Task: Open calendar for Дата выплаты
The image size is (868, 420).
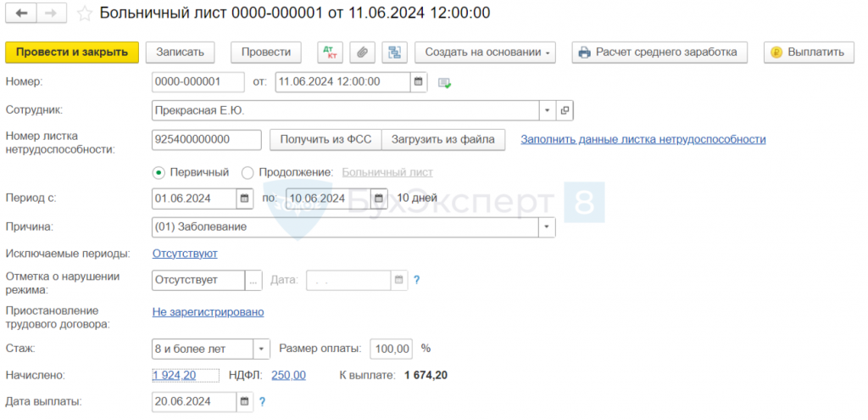Action: (x=245, y=401)
